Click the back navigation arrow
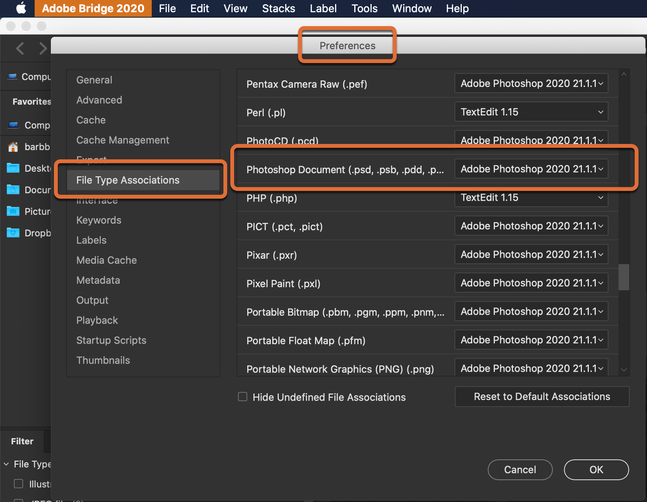This screenshot has width=647, height=502. 20,48
